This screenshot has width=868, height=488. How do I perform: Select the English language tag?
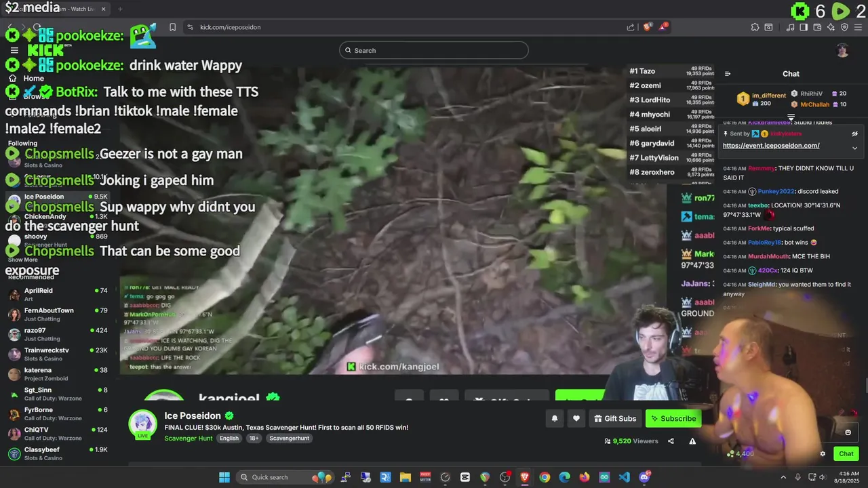229,439
